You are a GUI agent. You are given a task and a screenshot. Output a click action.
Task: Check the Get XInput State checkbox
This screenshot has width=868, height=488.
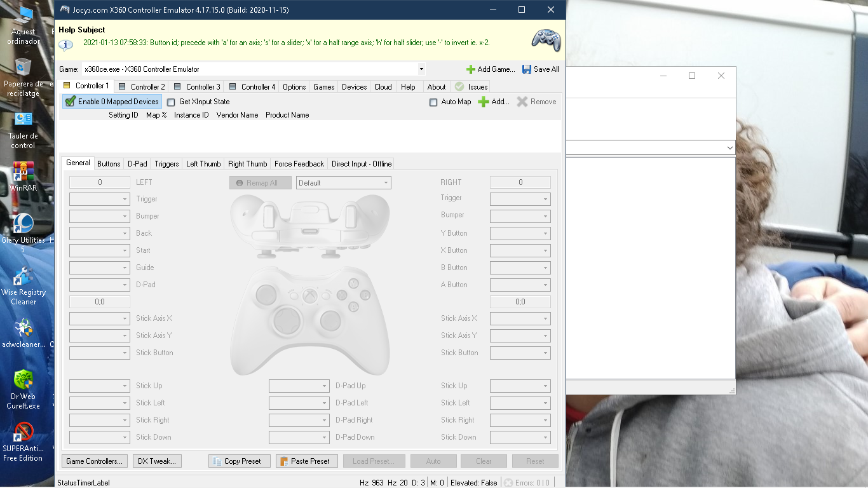171,102
